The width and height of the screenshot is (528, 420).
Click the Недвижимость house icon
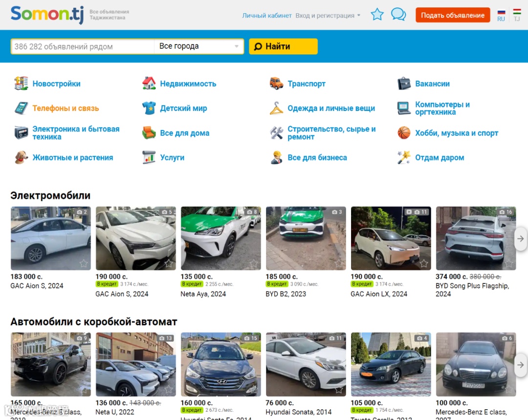(x=149, y=84)
